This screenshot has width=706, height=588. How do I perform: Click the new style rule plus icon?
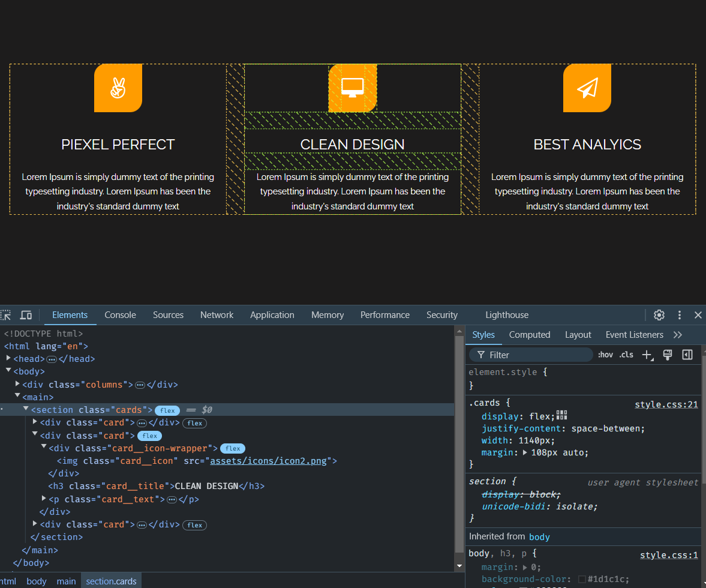point(647,355)
